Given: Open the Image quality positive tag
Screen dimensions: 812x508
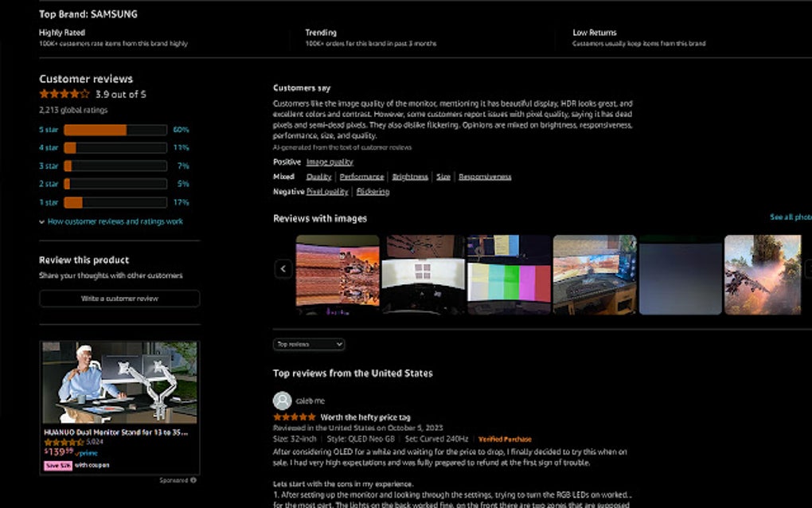Looking at the screenshot, I should [x=330, y=162].
